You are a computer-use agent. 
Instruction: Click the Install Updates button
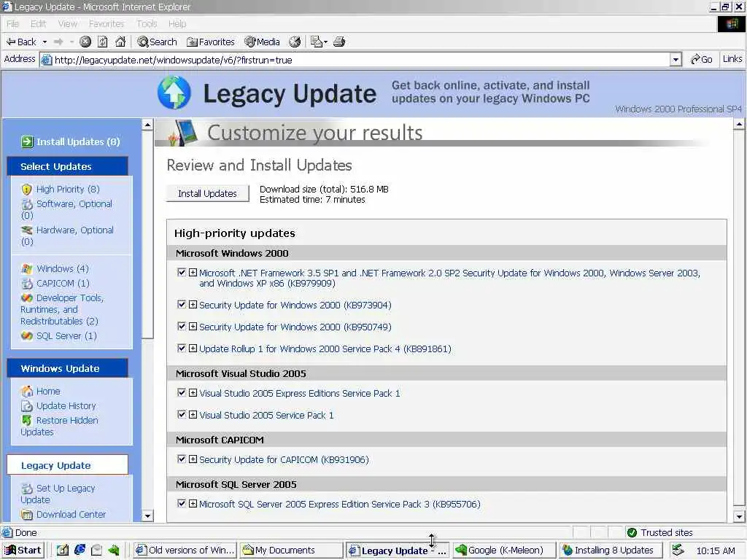207,193
